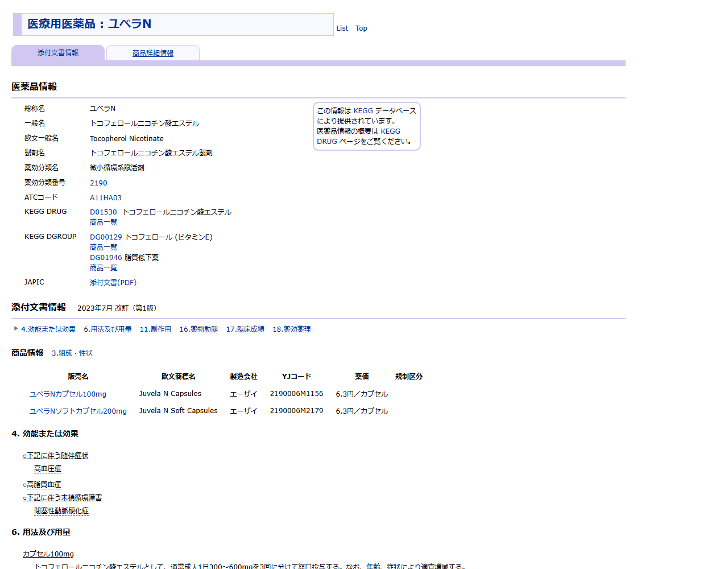This screenshot has height=569, width=728.
Task: Open KEGG DGROUP DG00129 link
Action: (106, 237)
